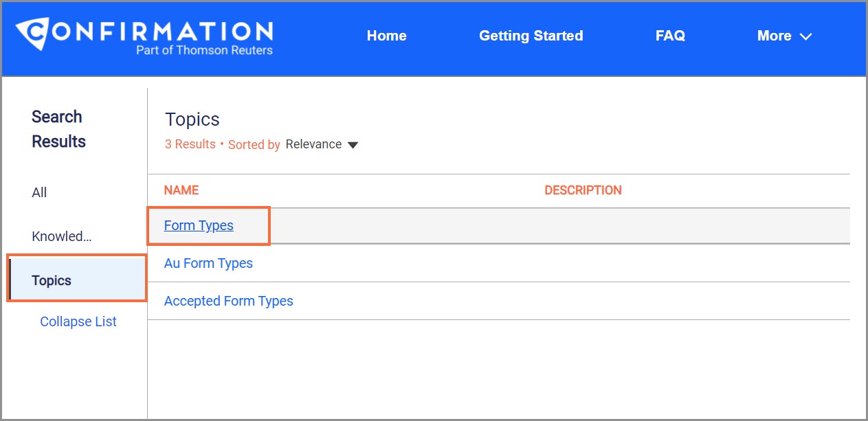Click the DESCRIPTION column header
868x421 pixels.
tap(583, 190)
